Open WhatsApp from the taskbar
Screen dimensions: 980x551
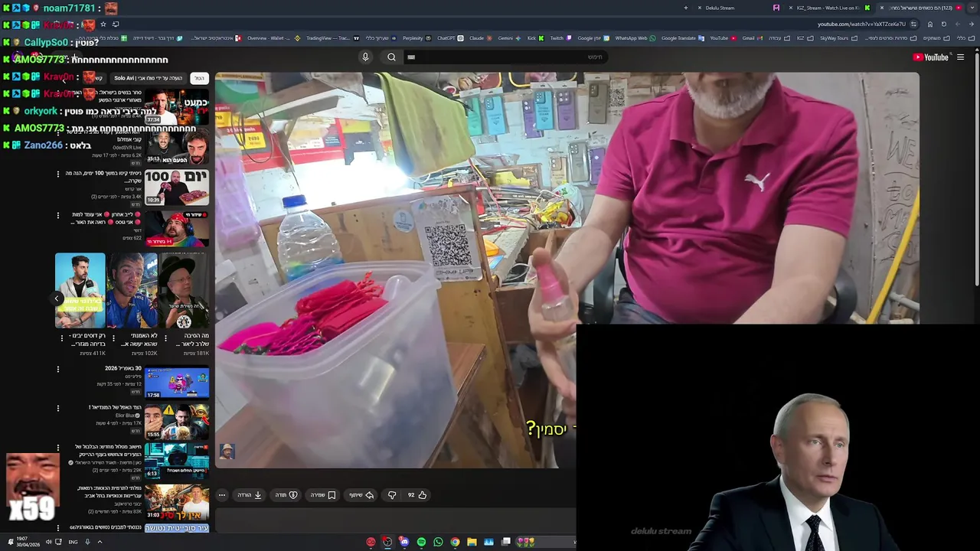[438, 542]
